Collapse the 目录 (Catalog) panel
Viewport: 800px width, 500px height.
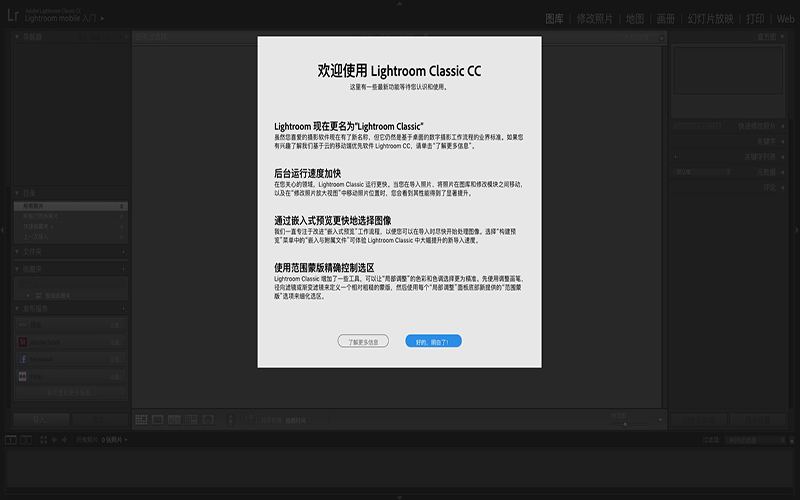pos(17,193)
